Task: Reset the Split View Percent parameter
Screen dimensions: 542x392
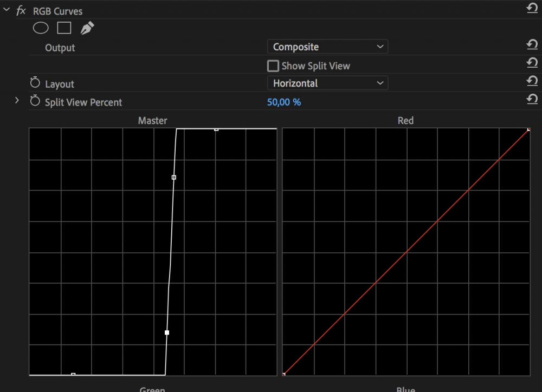Action: click(x=532, y=100)
